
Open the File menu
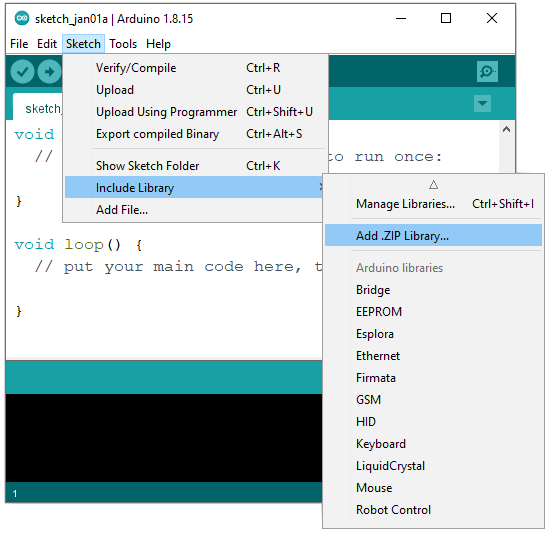point(19,44)
